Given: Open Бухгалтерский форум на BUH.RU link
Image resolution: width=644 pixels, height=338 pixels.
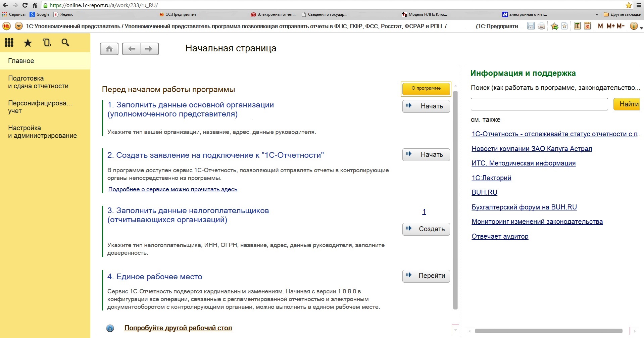Looking at the screenshot, I should tap(524, 207).
